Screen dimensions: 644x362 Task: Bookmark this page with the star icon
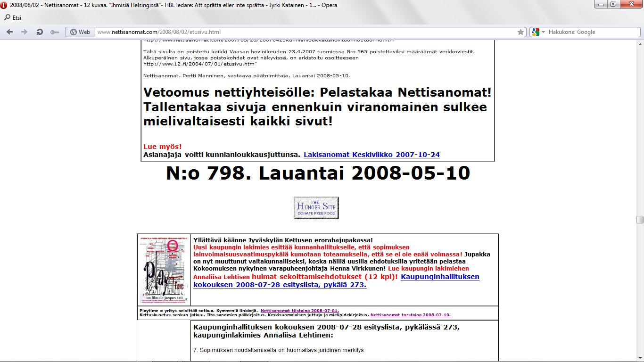(x=520, y=32)
